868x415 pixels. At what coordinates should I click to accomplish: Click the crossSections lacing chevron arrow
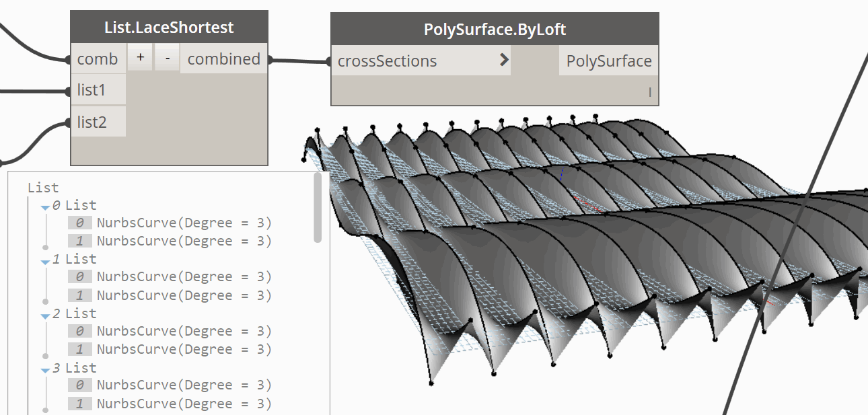click(x=505, y=60)
